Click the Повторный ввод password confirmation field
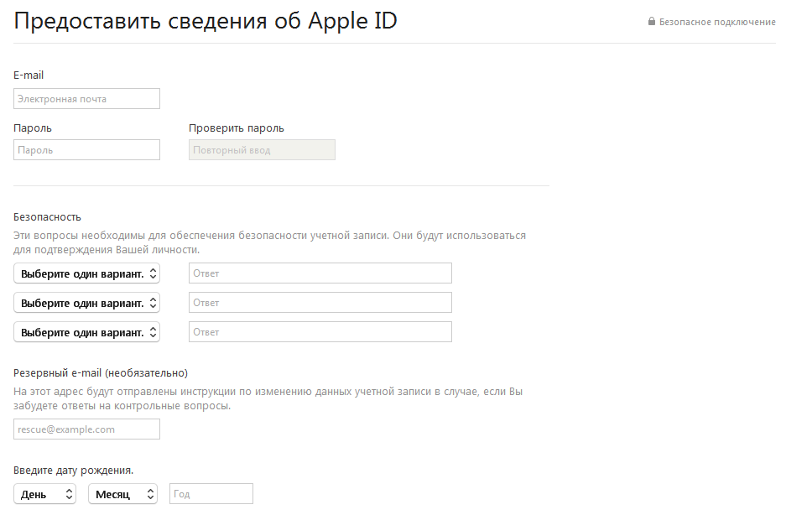812x515 pixels. 262,150
